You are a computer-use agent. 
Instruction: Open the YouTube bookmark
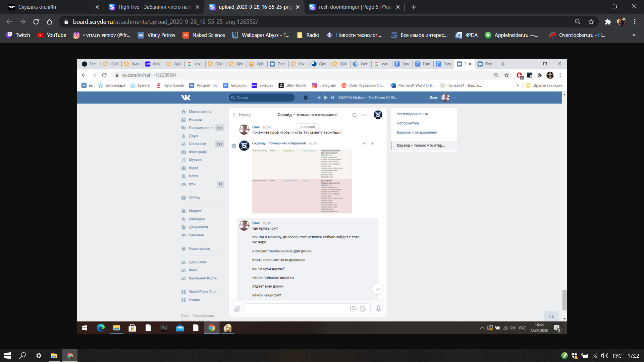52,35
